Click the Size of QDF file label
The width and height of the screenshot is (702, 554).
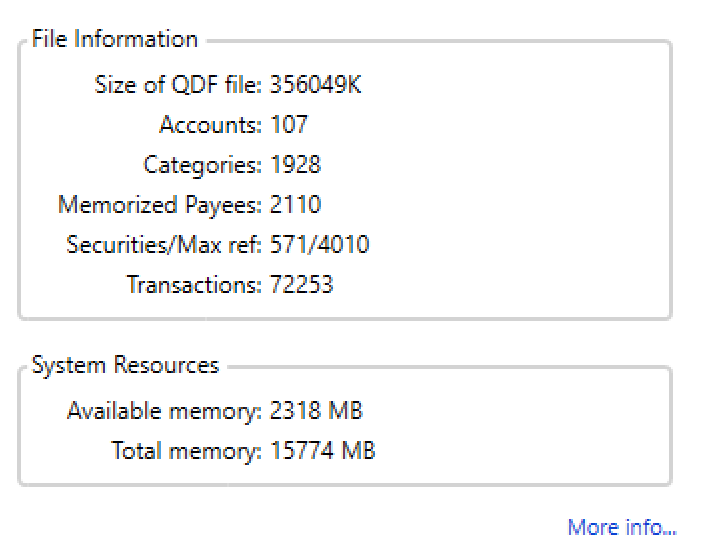coord(178,85)
